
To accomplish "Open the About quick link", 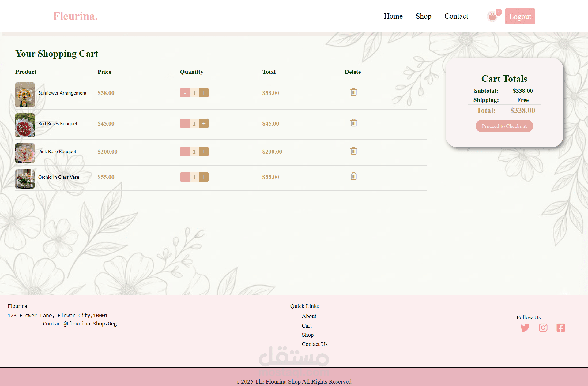I will [309, 316].
